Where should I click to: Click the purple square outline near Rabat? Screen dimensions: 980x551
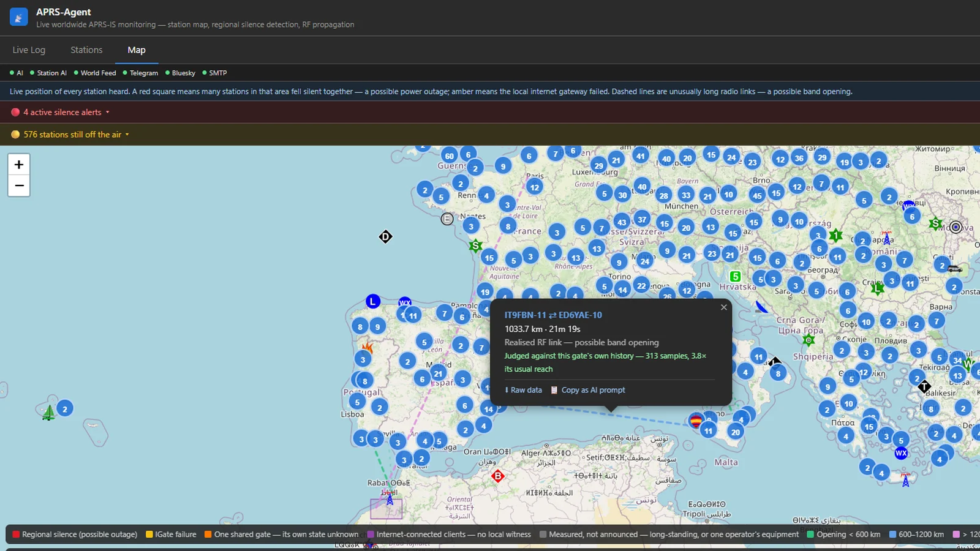coord(386,509)
